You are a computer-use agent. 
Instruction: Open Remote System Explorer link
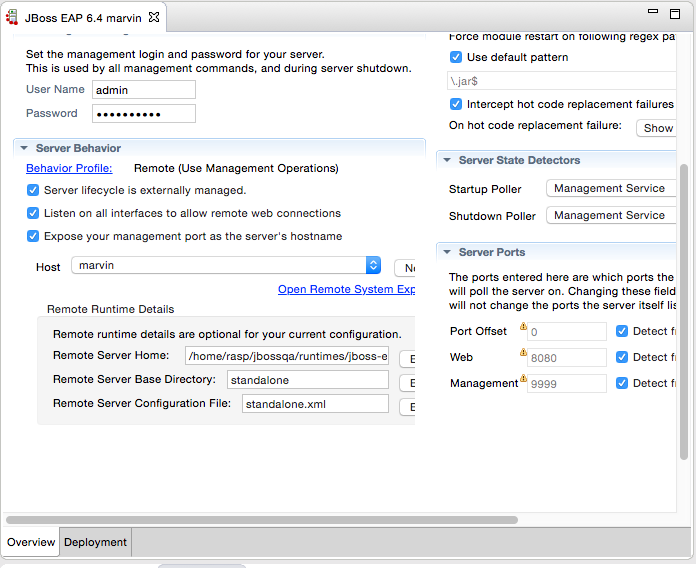point(346,289)
